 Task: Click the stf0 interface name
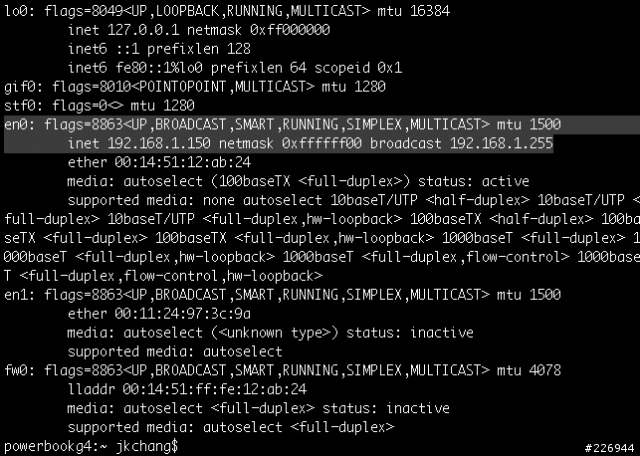pyautogui.click(x=19, y=107)
